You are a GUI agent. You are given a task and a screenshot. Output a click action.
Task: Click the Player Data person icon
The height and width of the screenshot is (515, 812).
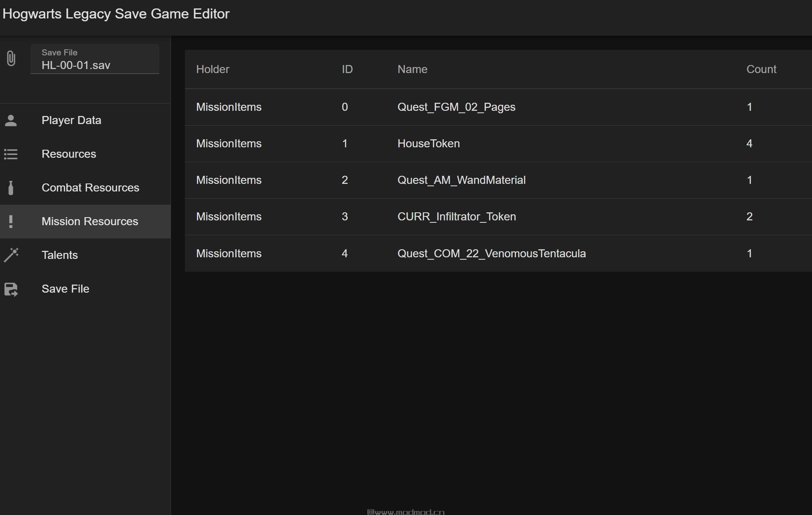click(x=11, y=120)
